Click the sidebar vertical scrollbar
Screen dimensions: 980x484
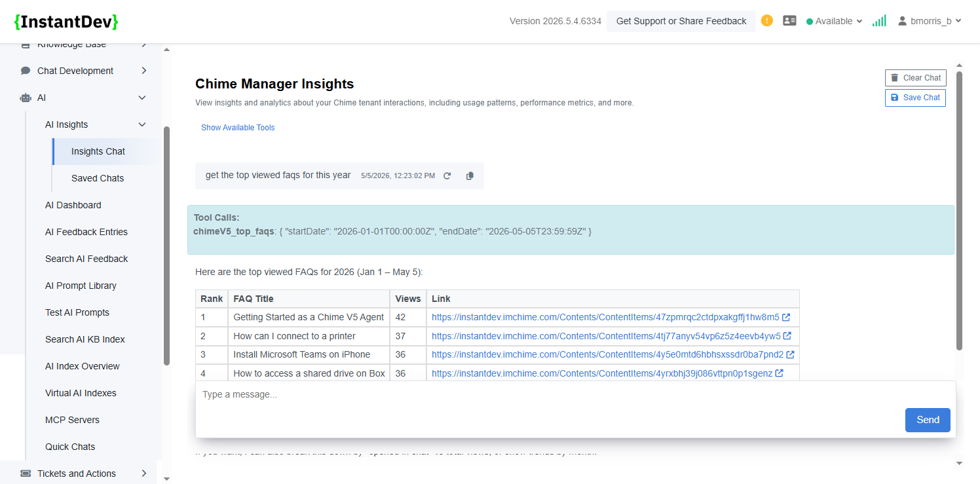coord(166,246)
